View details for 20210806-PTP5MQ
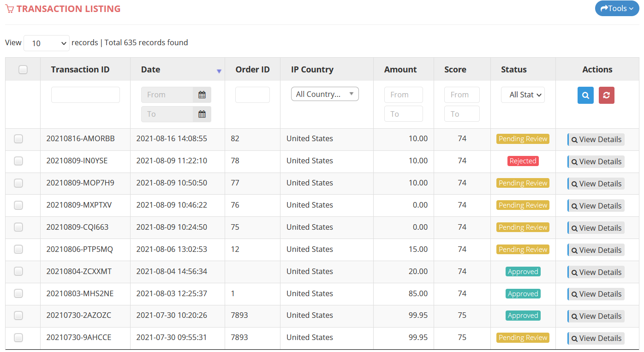The height and width of the screenshot is (352, 644). coord(596,250)
